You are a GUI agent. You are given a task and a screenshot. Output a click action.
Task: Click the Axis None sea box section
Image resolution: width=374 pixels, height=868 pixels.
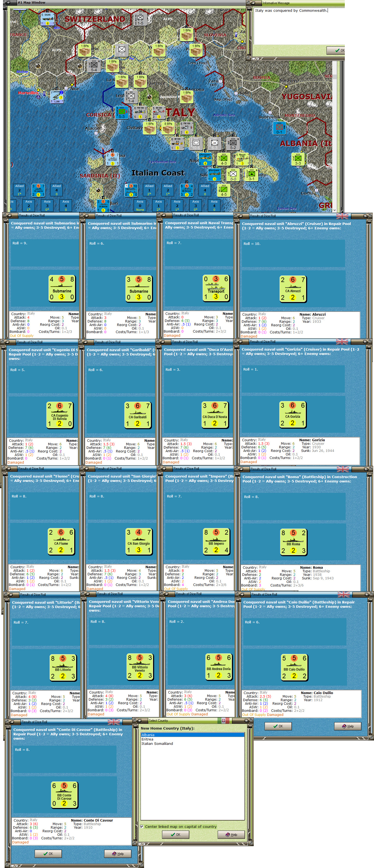[140, 206]
